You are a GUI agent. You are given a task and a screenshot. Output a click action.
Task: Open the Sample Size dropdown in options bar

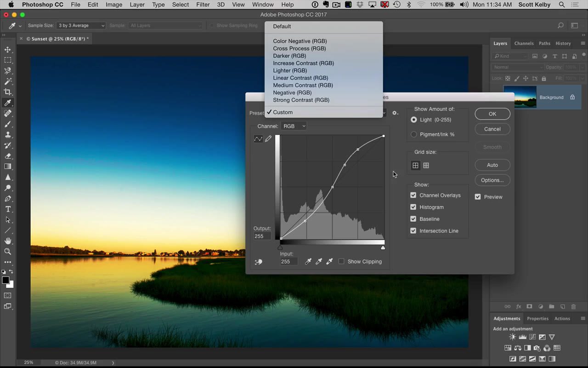click(x=81, y=25)
